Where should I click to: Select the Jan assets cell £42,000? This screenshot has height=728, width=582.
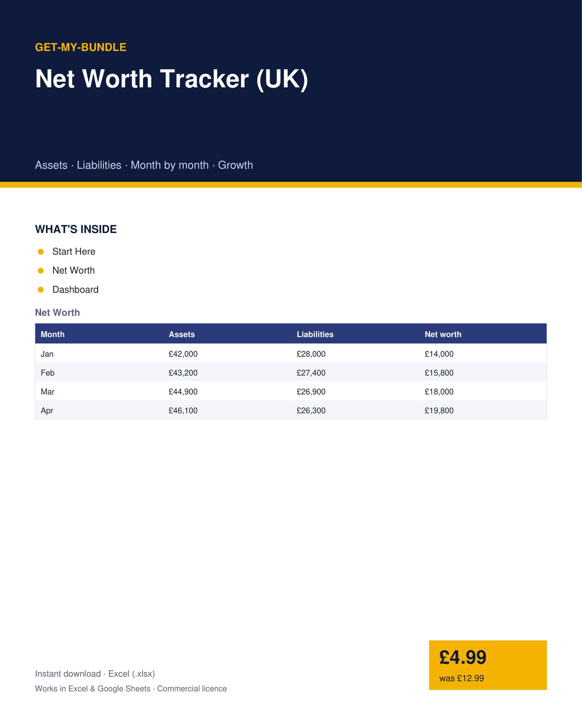coord(183,354)
